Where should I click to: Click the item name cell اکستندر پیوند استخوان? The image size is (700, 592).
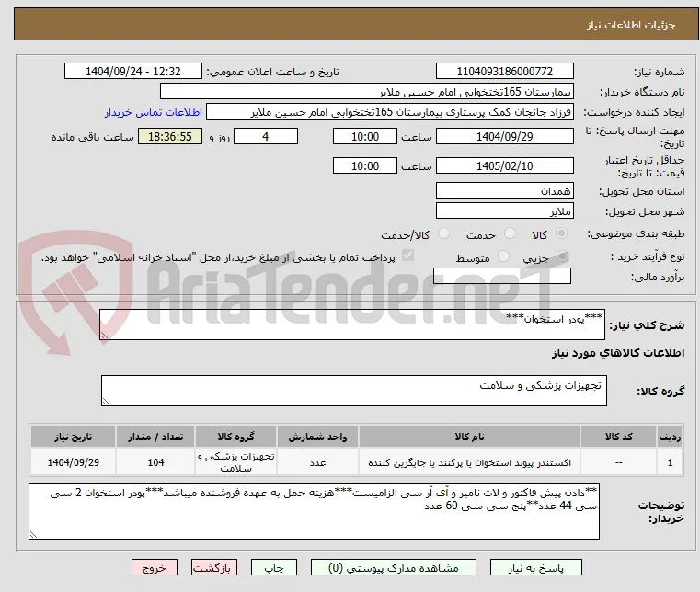[x=469, y=462]
